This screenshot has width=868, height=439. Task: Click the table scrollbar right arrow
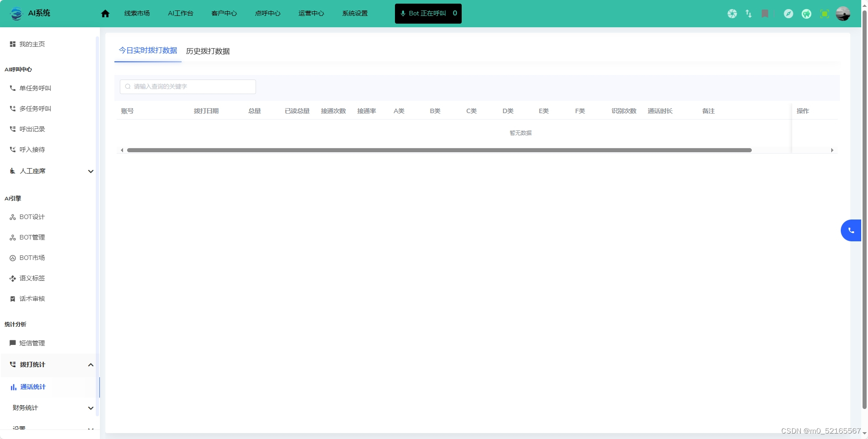coord(832,150)
